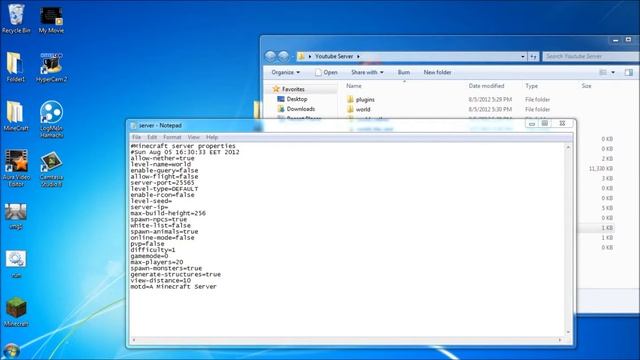Click the Search Youtube Server field
The width and height of the screenshot is (640, 360).
click(591, 56)
